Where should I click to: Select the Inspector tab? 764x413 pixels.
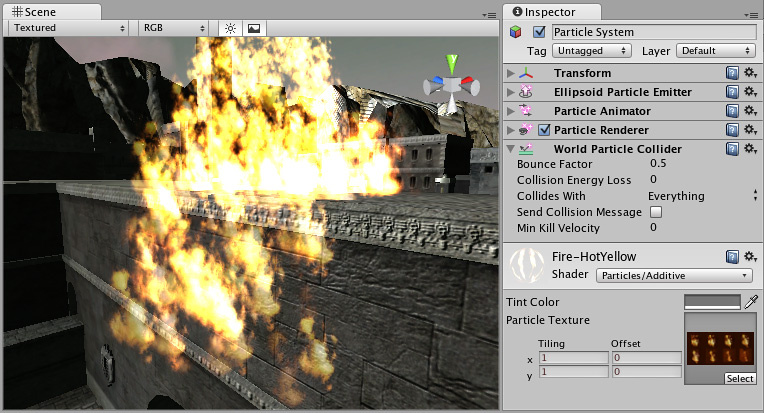(549, 11)
